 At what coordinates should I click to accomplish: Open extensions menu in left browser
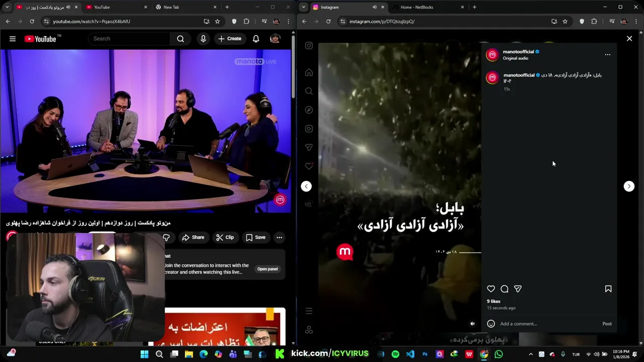[x=246, y=22]
